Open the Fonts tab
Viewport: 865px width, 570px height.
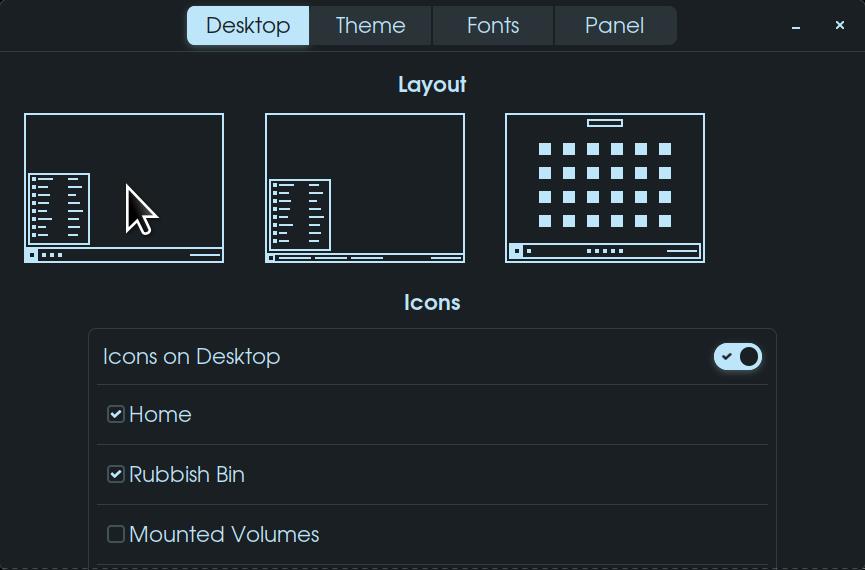pyautogui.click(x=493, y=26)
